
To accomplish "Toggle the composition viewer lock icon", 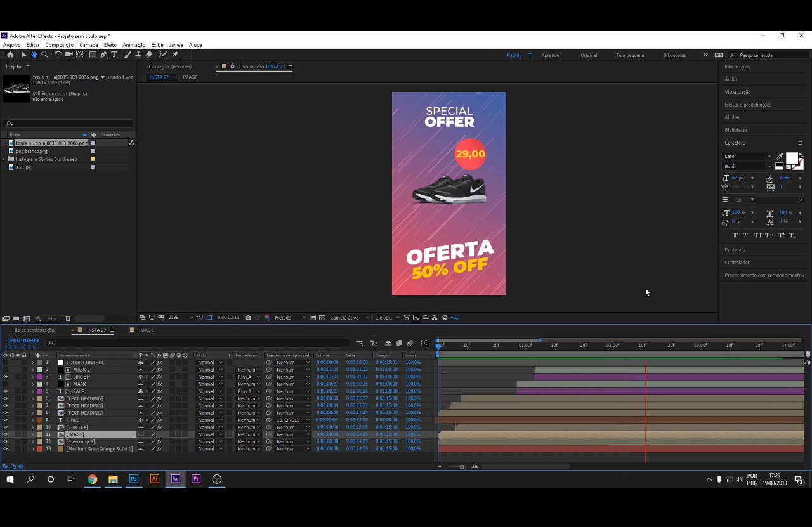I will 232,67.
